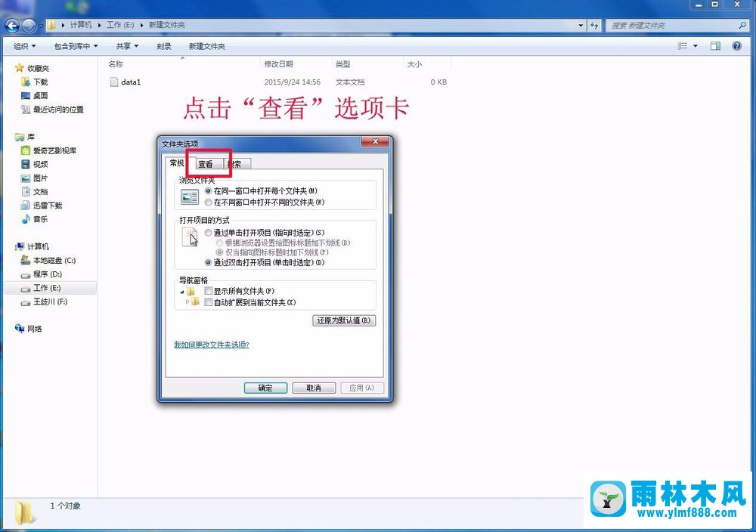
Task: Select the Favorites star in sidebar
Action: pos(20,68)
